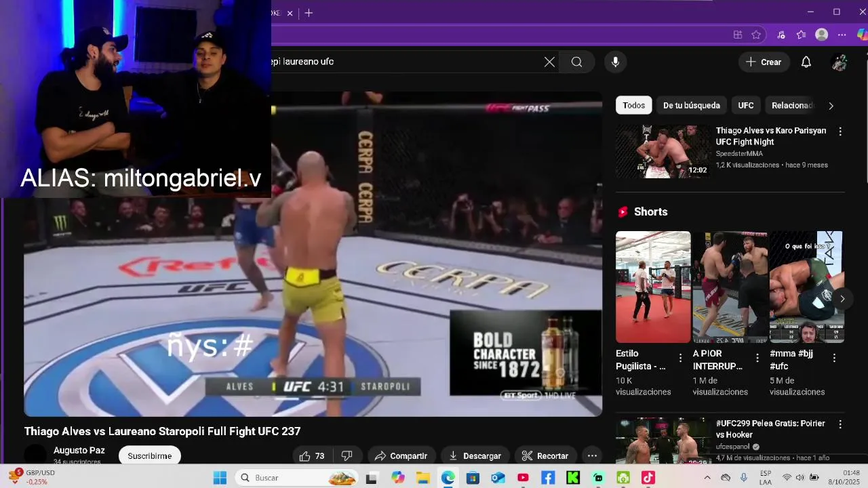
Task: Select the De tu búsqueda chip
Action: tap(692, 105)
